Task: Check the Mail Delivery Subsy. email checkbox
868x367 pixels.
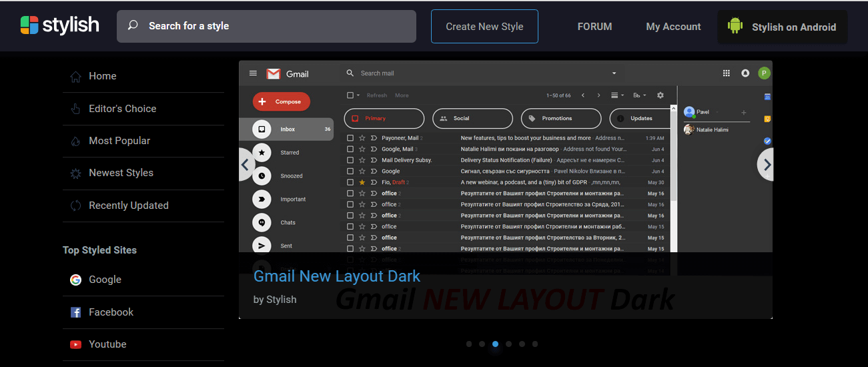Action: (350, 160)
